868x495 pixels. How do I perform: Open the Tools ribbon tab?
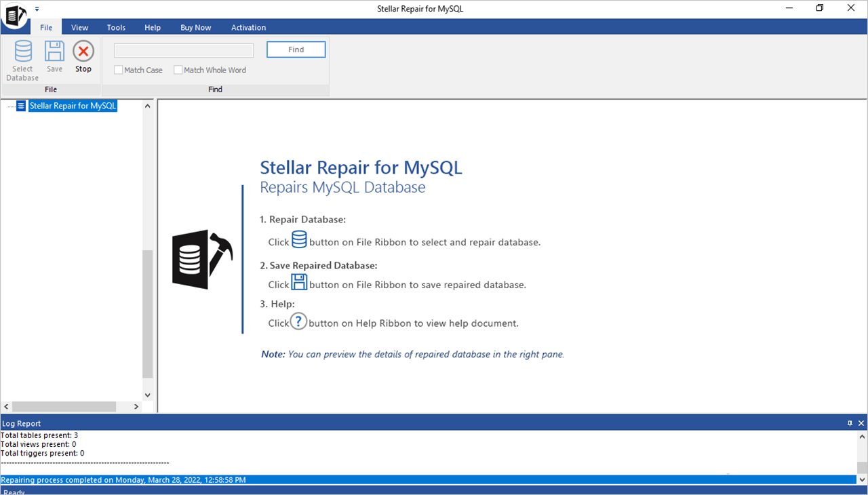tap(116, 28)
